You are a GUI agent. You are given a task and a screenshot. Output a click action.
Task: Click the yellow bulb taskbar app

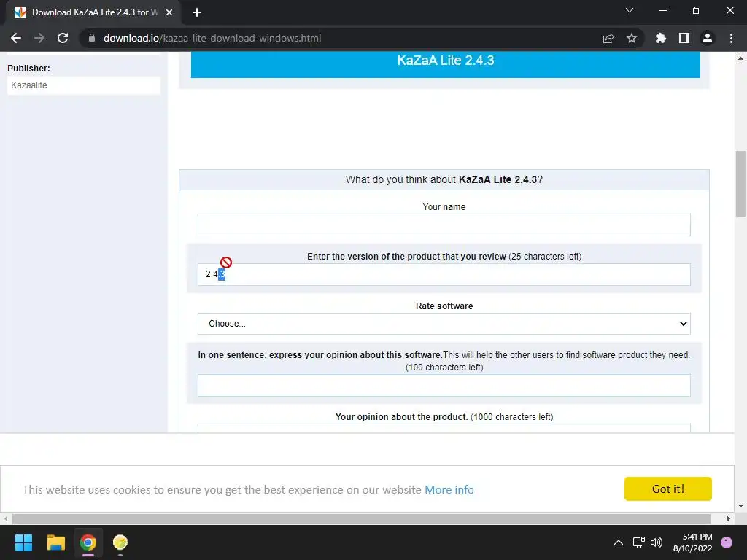pos(120,542)
